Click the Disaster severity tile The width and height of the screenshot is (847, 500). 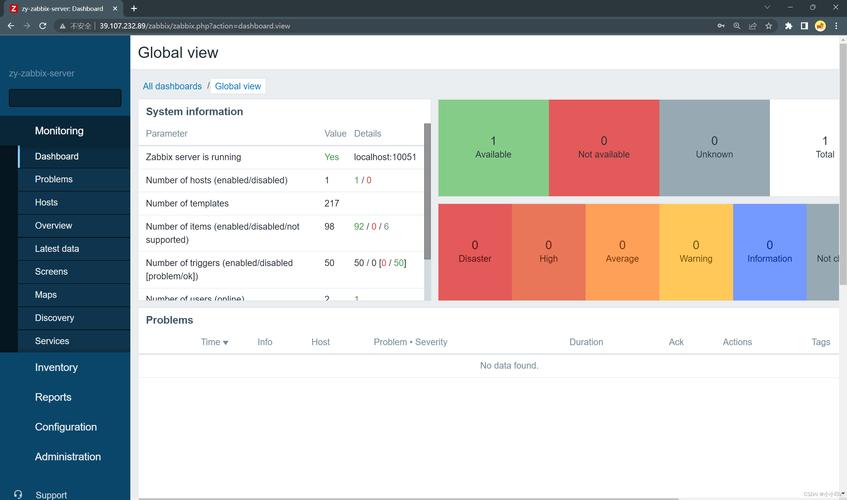(x=475, y=252)
